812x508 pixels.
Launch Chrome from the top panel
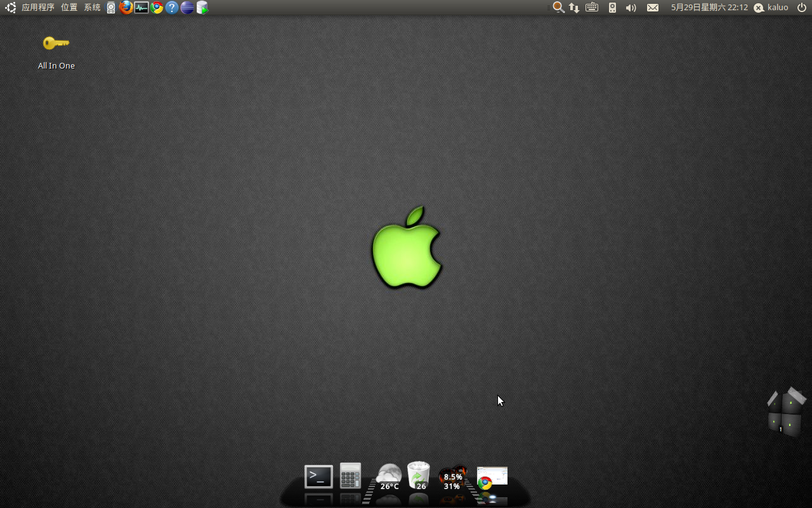coord(157,8)
